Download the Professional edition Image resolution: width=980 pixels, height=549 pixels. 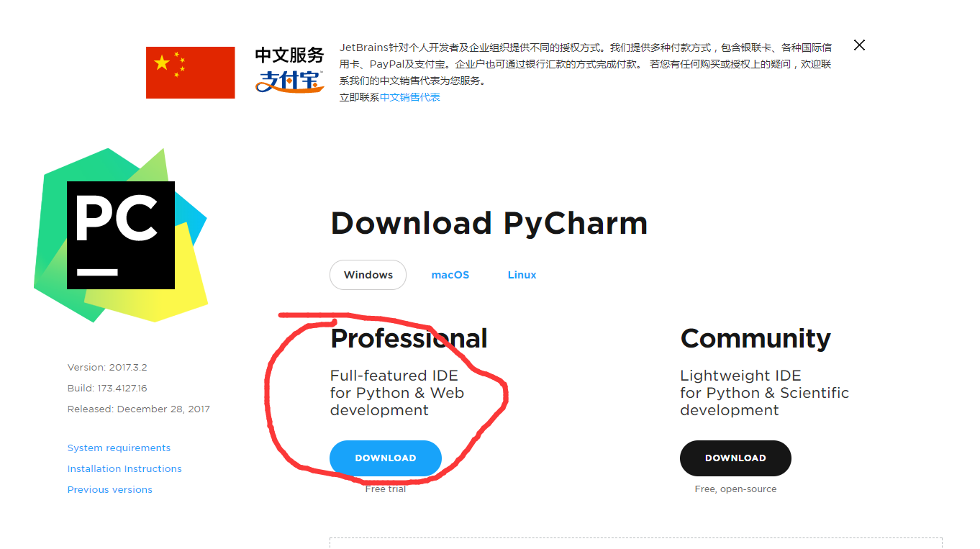[x=386, y=458]
